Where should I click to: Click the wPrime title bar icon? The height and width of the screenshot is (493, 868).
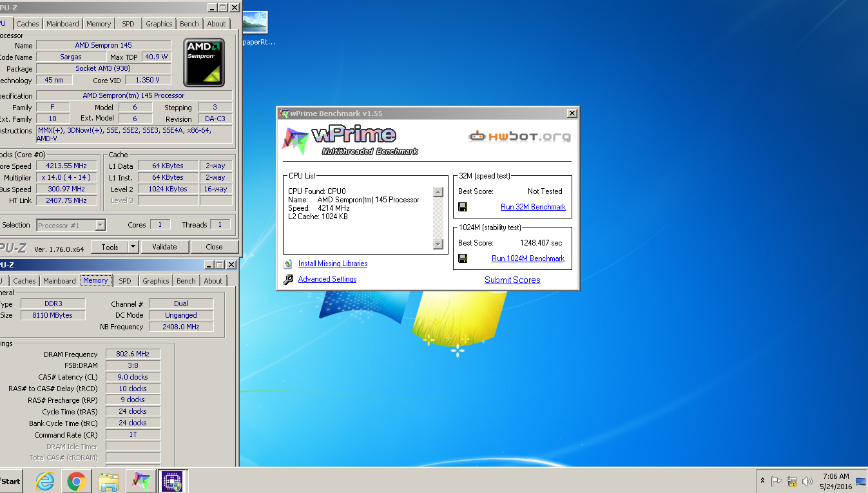(284, 113)
